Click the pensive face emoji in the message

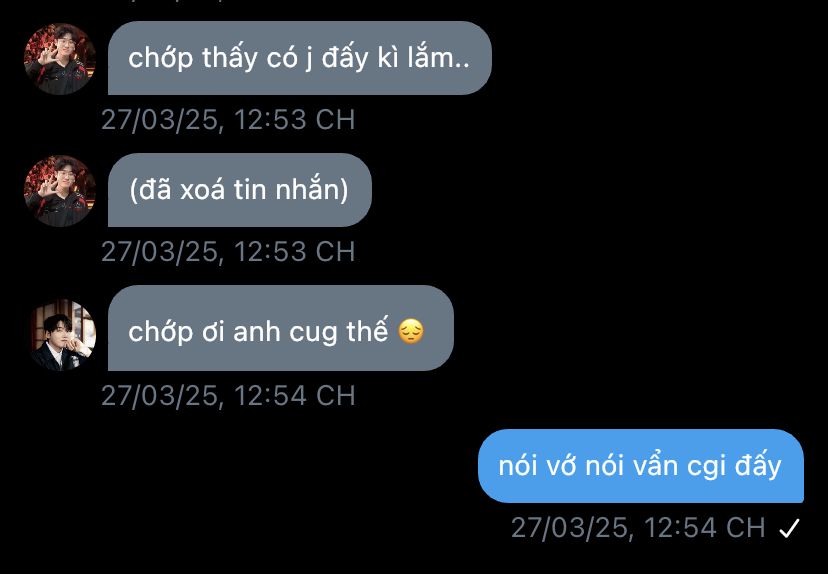click(x=411, y=332)
